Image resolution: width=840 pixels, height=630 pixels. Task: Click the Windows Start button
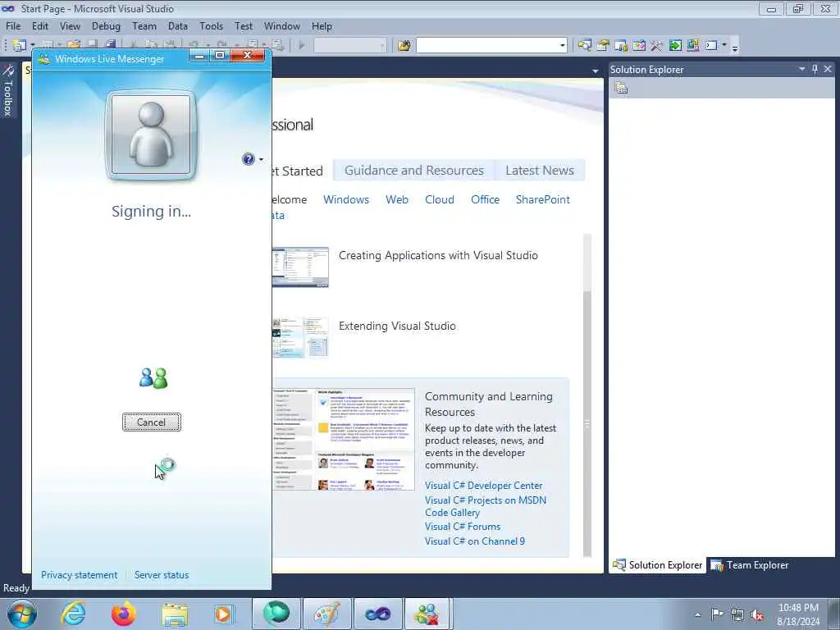click(22, 614)
